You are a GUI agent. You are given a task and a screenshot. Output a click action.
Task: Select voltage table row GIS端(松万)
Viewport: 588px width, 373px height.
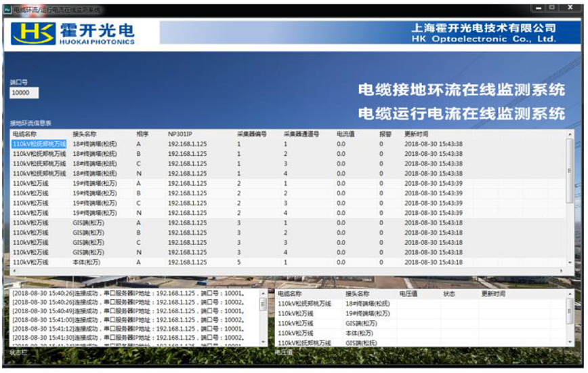pyautogui.click(x=421, y=323)
